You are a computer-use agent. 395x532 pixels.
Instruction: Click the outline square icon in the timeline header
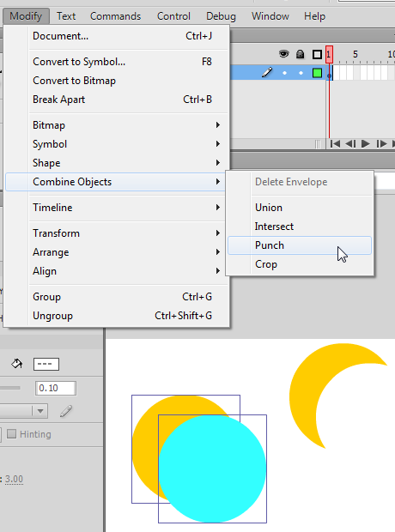point(317,54)
